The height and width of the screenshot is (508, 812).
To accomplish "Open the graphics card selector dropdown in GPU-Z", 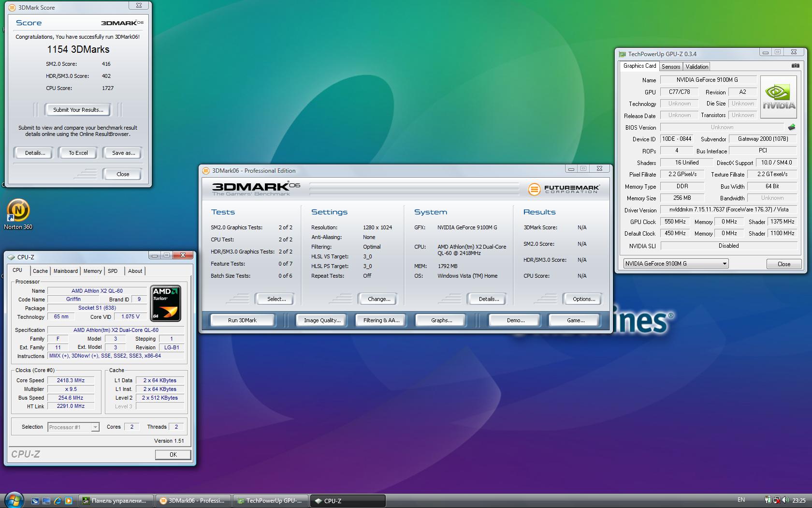I will pos(676,264).
